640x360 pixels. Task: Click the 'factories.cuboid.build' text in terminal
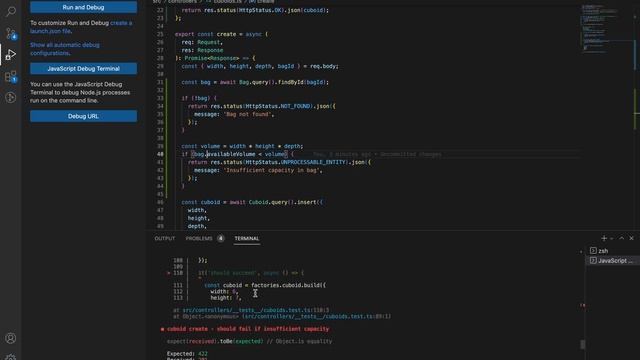pos(286,285)
